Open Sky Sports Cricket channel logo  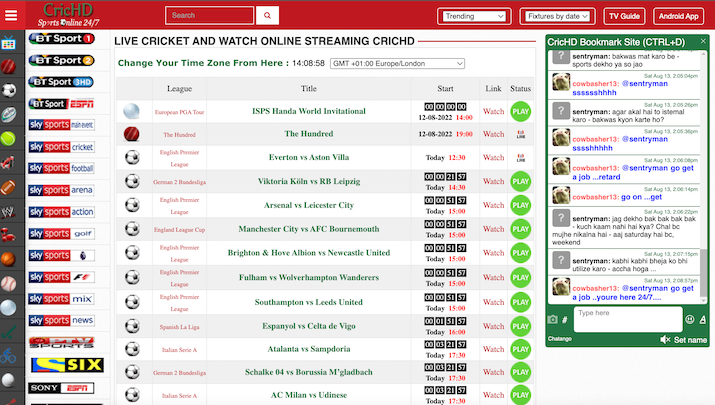62,147
